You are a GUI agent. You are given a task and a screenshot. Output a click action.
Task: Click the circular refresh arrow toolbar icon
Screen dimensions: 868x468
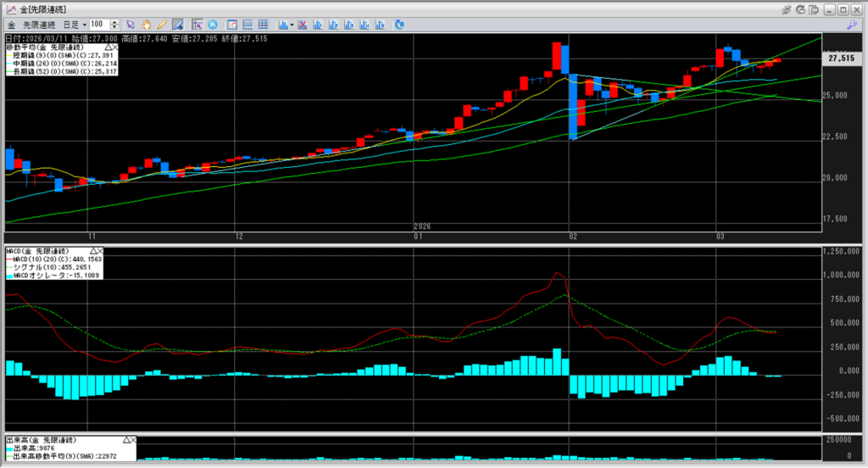click(x=398, y=25)
